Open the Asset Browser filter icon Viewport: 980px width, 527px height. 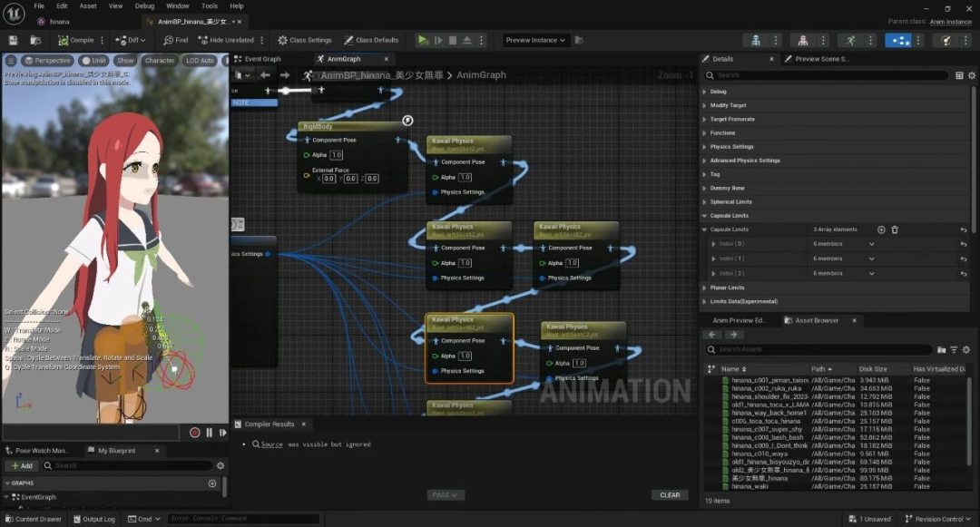954,349
